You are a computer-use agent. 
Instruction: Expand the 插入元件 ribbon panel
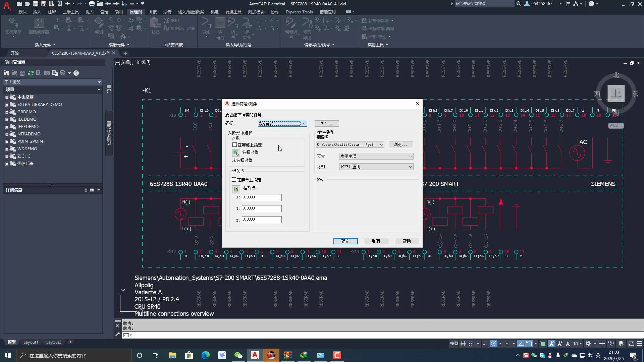coord(45,45)
